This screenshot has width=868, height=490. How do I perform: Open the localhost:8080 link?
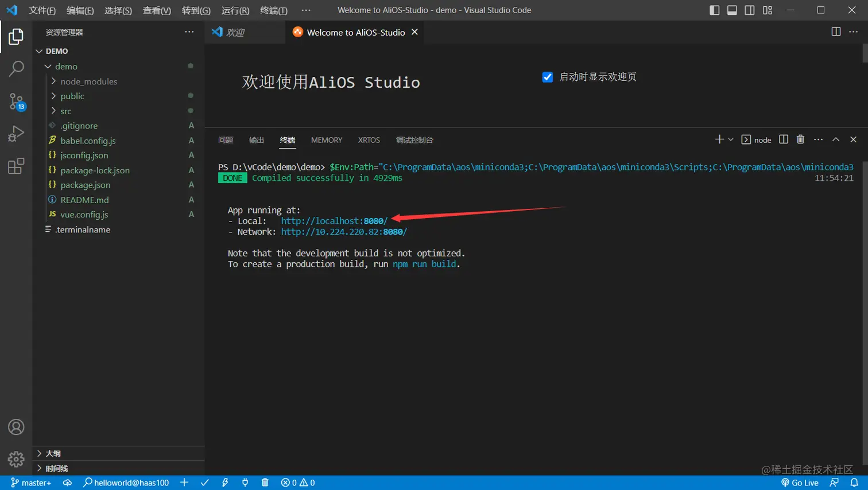(x=334, y=221)
